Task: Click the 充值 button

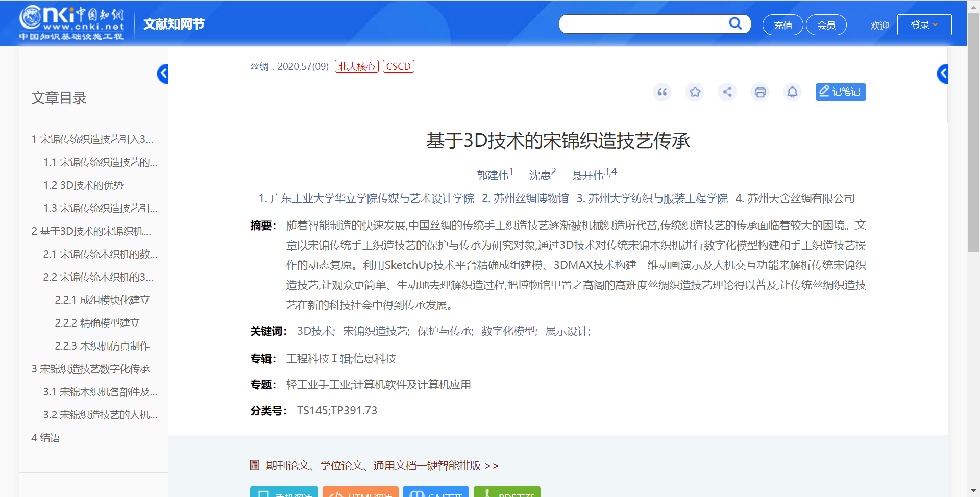Action: pos(782,24)
